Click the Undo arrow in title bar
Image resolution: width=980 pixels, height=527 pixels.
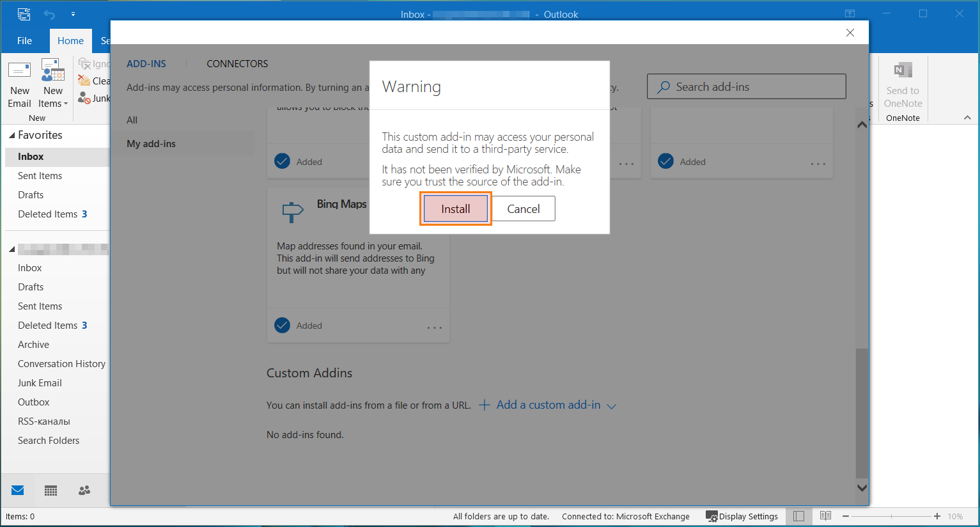pos(49,14)
